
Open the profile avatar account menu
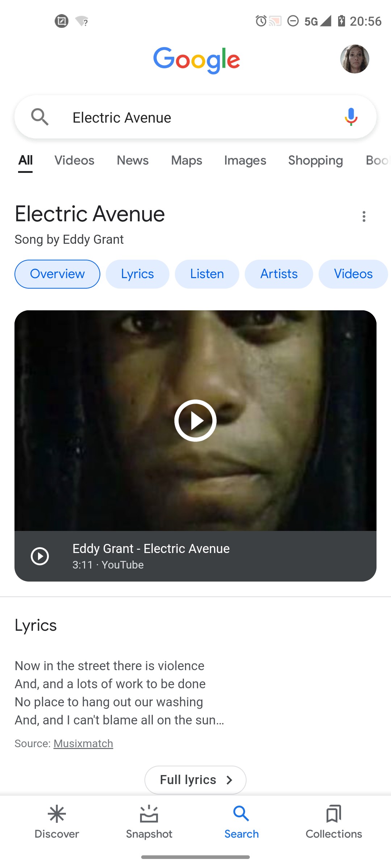coord(354,59)
